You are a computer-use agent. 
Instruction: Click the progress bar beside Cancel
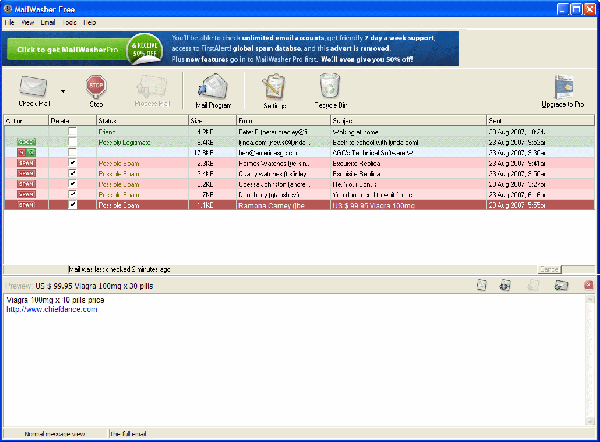click(578, 269)
